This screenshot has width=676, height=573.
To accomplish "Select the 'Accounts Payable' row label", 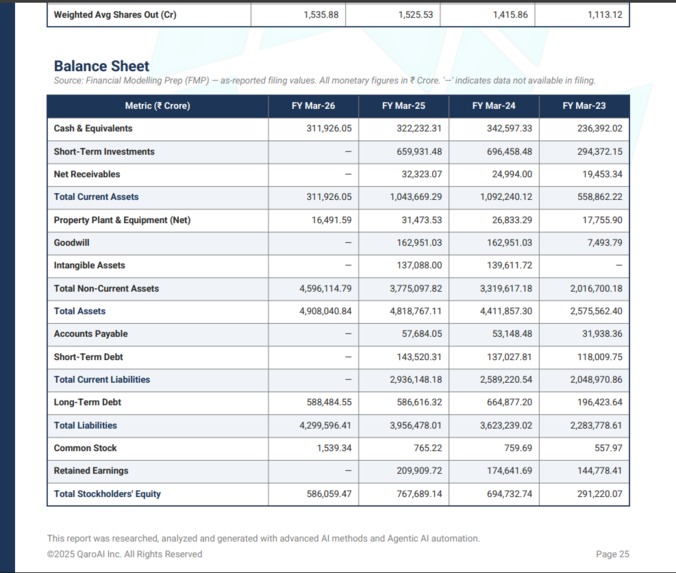I will pos(91,334).
